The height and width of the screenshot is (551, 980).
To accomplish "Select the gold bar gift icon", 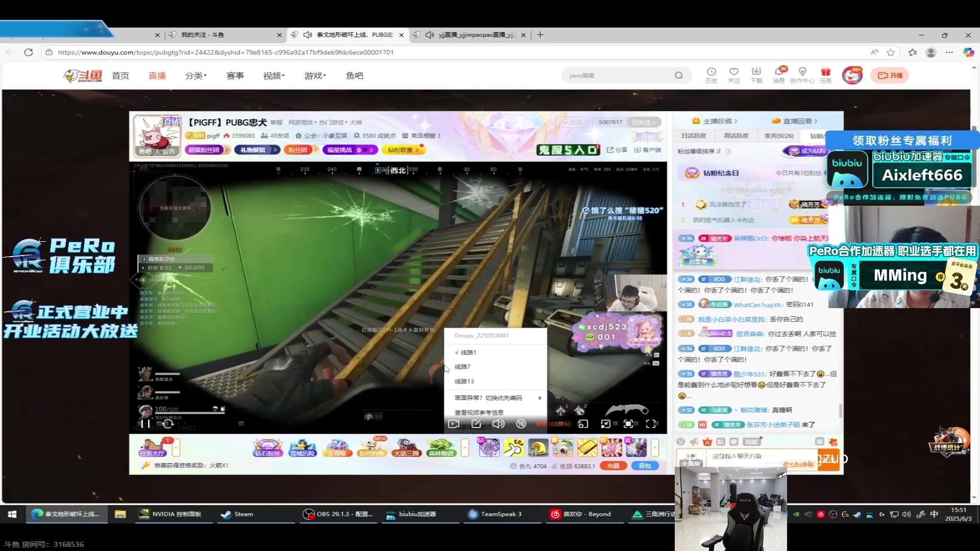I will [x=587, y=447].
